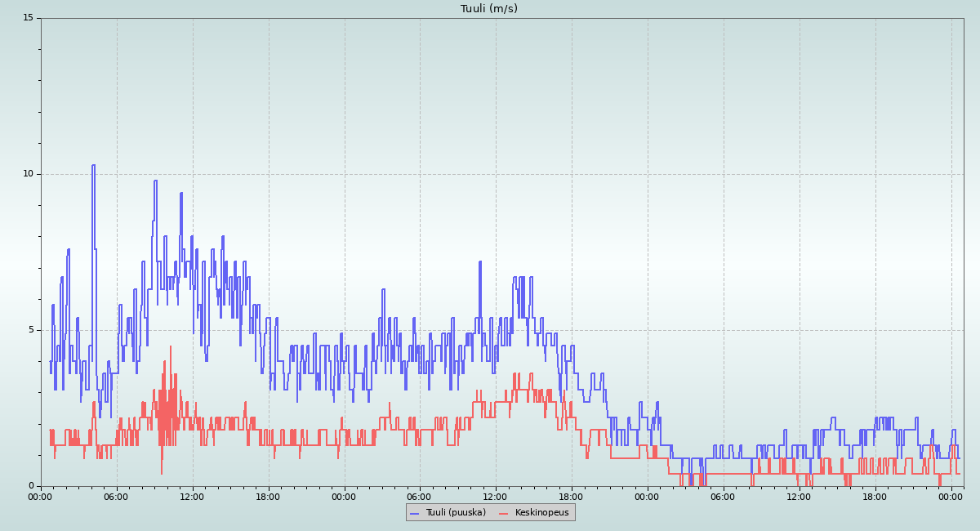Select the first 06:00 time axis label
980x531 pixels.
tap(117, 496)
